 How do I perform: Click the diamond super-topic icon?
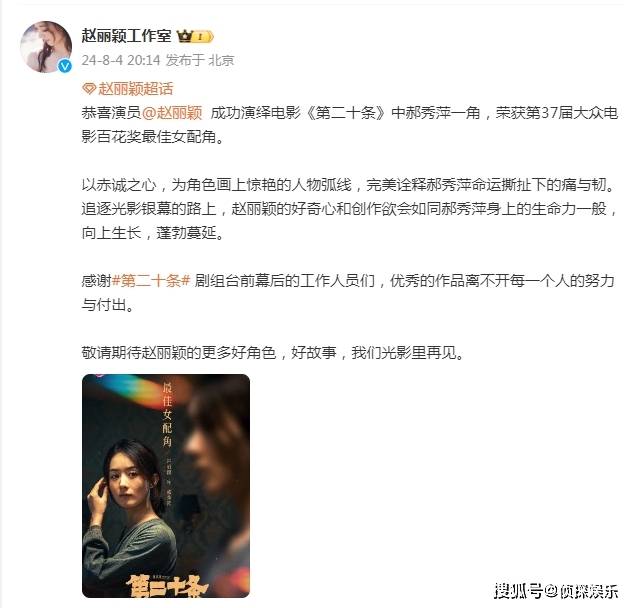[x=88, y=88]
